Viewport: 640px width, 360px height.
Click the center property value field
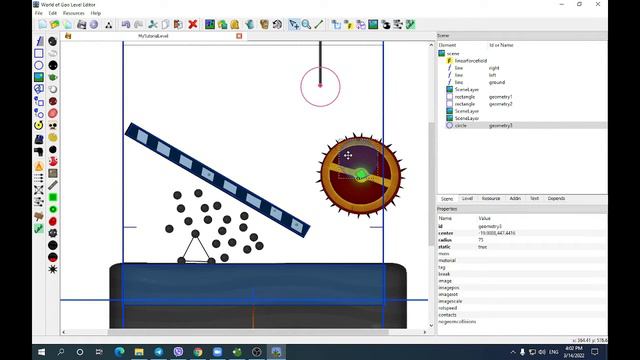[x=542, y=233]
